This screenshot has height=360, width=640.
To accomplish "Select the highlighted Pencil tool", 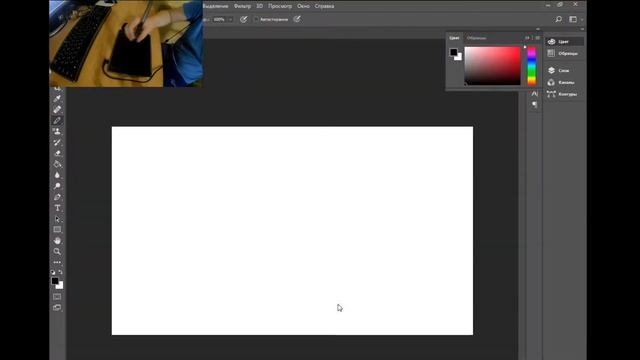I will click(57, 120).
